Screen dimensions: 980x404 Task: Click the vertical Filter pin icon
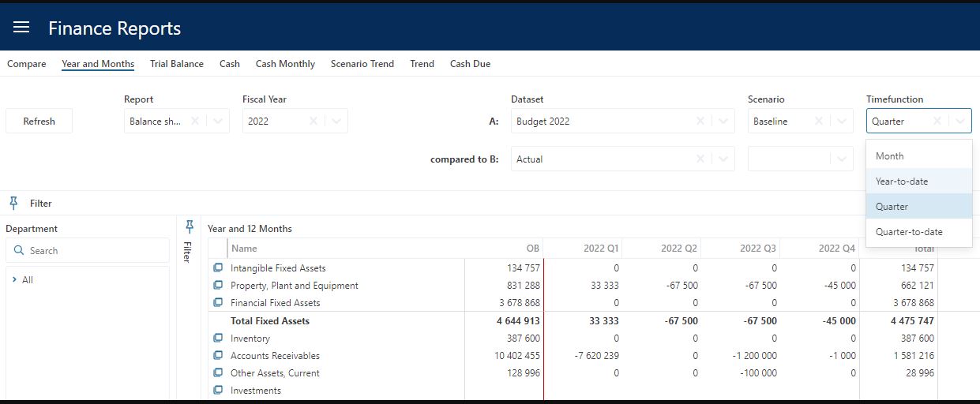[189, 227]
